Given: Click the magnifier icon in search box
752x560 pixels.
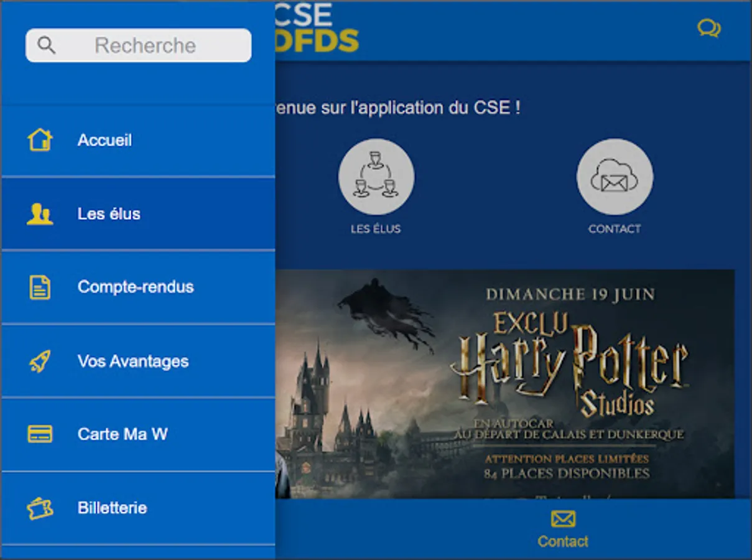Looking at the screenshot, I should pos(47,45).
